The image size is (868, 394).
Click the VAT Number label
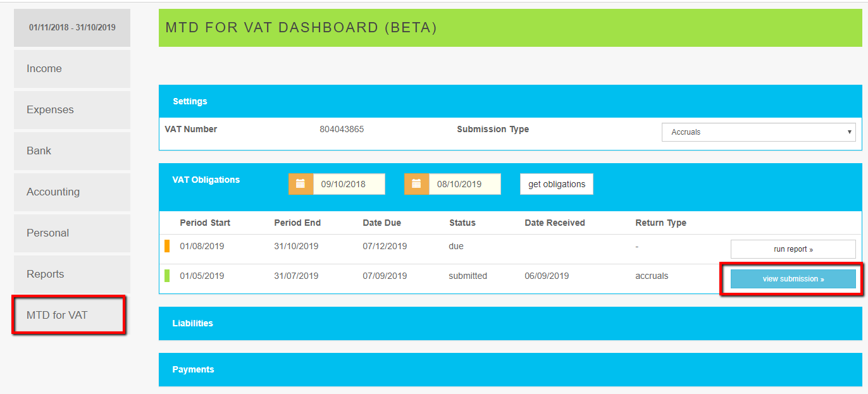191,129
